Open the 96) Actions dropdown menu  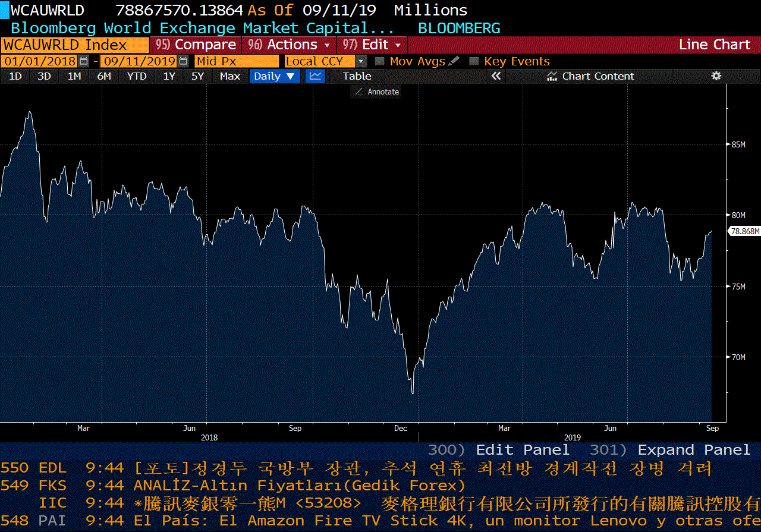tap(289, 45)
